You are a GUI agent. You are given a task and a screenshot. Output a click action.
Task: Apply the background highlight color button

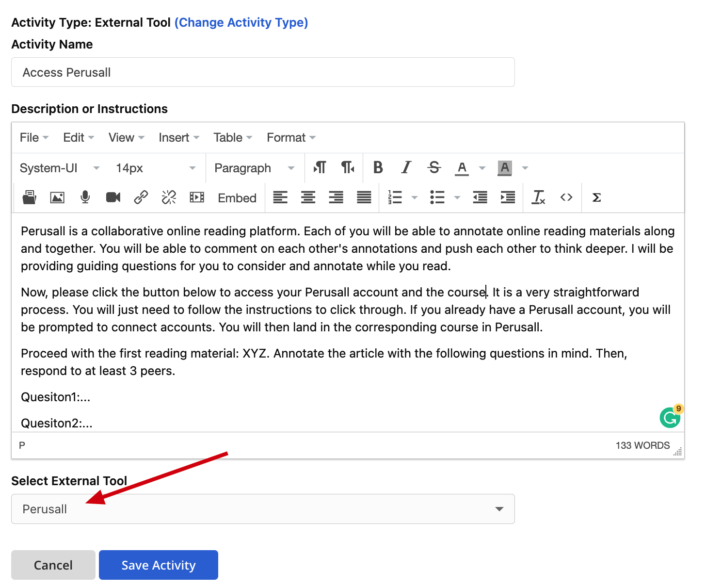point(505,168)
